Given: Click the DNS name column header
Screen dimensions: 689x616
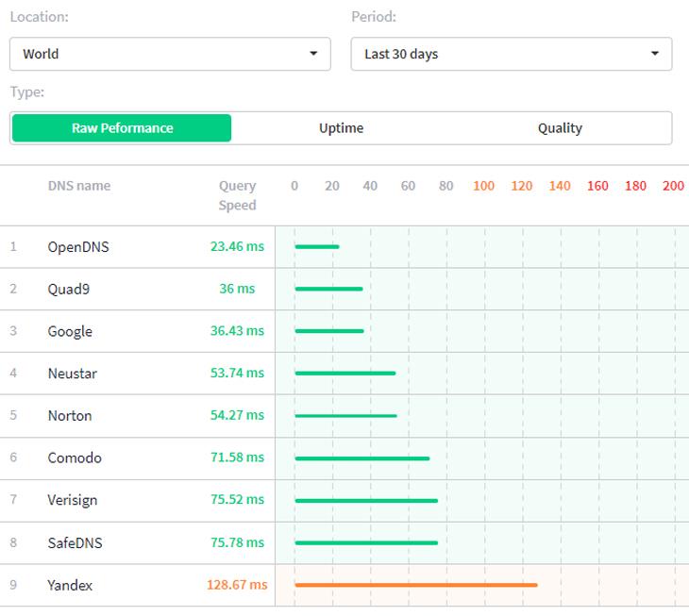Looking at the screenshot, I should pyautogui.click(x=79, y=186).
